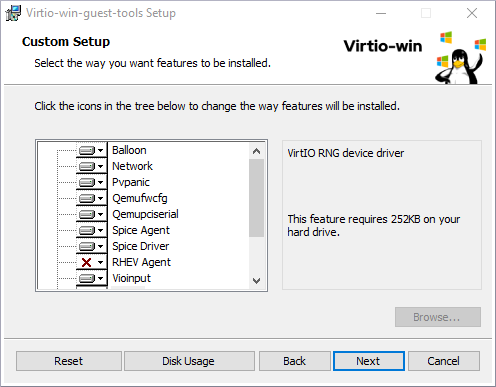
Task: Minimize the setup window
Action: click(381, 13)
